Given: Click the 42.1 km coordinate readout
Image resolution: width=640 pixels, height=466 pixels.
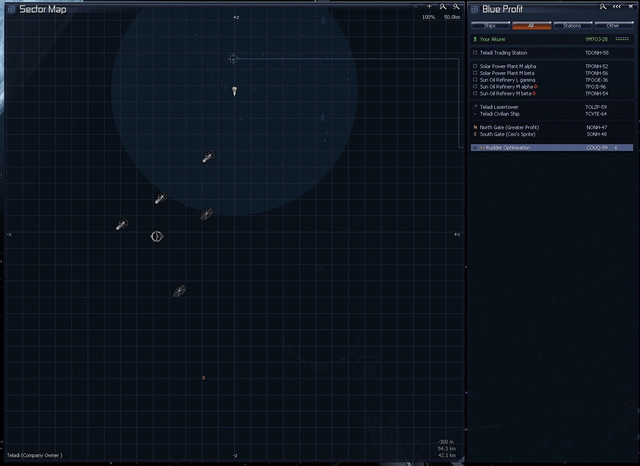Looking at the screenshot, I should 447,455.
